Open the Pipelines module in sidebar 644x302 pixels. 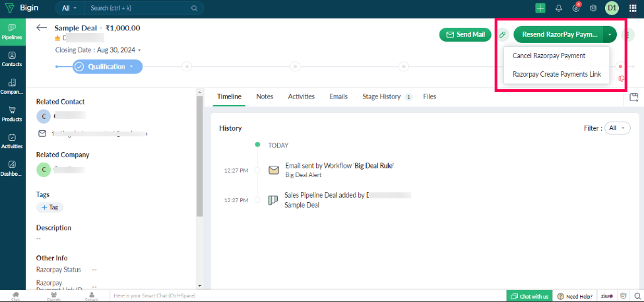tap(13, 32)
